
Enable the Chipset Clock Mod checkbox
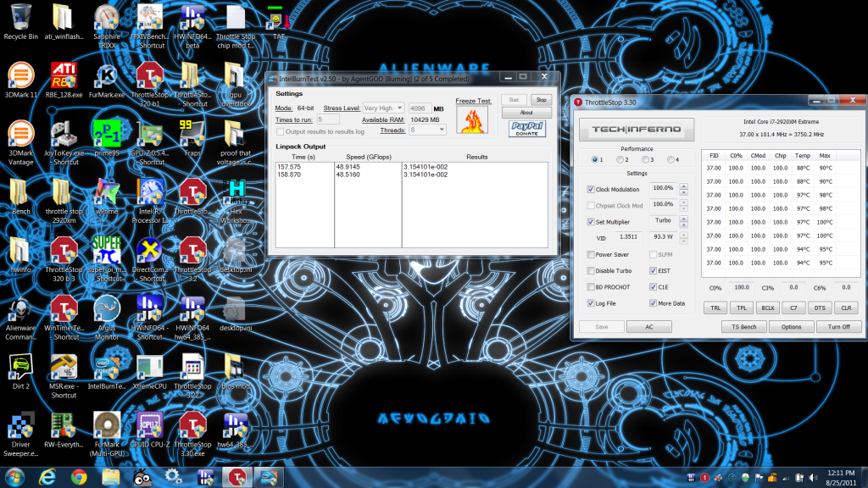pos(591,206)
